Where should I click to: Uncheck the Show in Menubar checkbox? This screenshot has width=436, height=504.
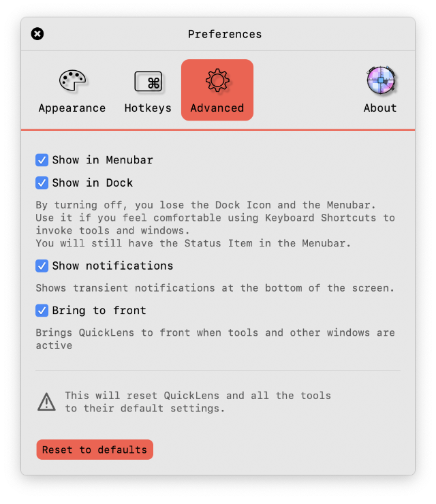pos(42,160)
